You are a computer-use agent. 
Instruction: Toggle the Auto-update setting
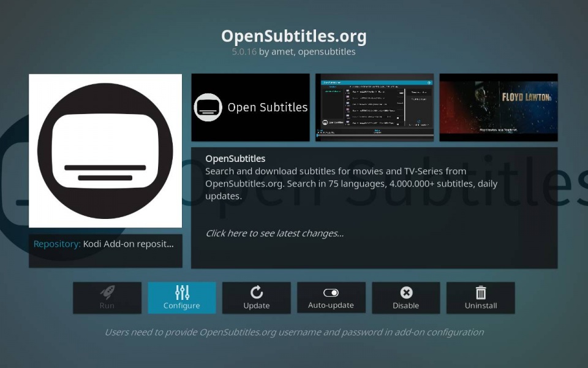tap(331, 297)
